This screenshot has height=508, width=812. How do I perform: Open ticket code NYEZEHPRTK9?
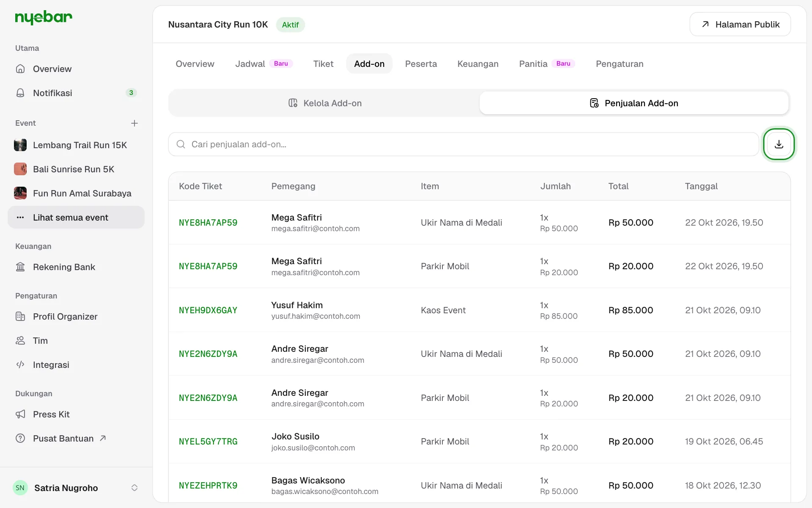tap(208, 486)
